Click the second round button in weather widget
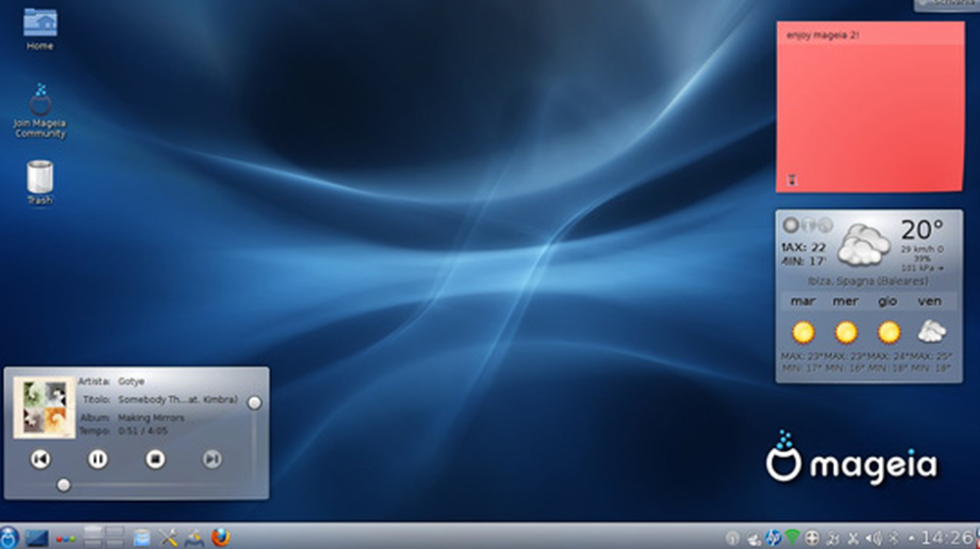Viewport: 980px width, 549px height. pyautogui.click(x=808, y=225)
